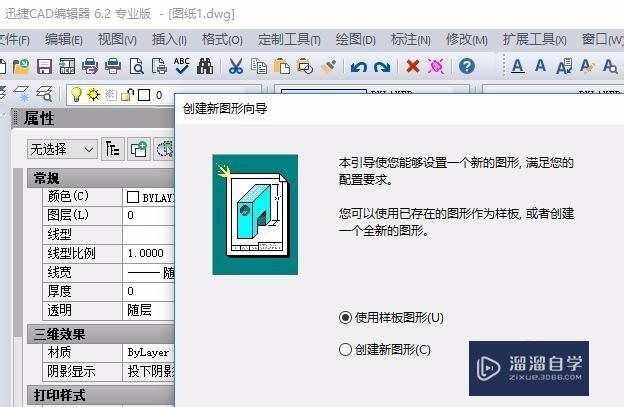Paste from clipboard icon
The width and height of the screenshot is (624, 407).
(282, 66)
